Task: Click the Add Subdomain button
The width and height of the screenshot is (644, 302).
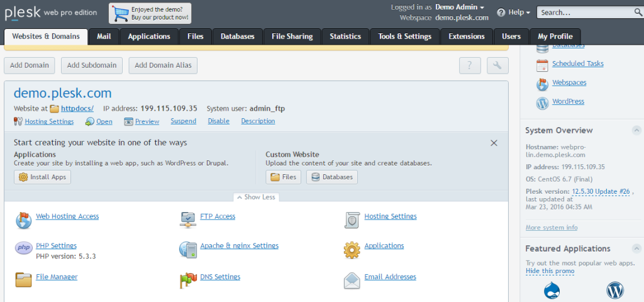Action: 92,65
